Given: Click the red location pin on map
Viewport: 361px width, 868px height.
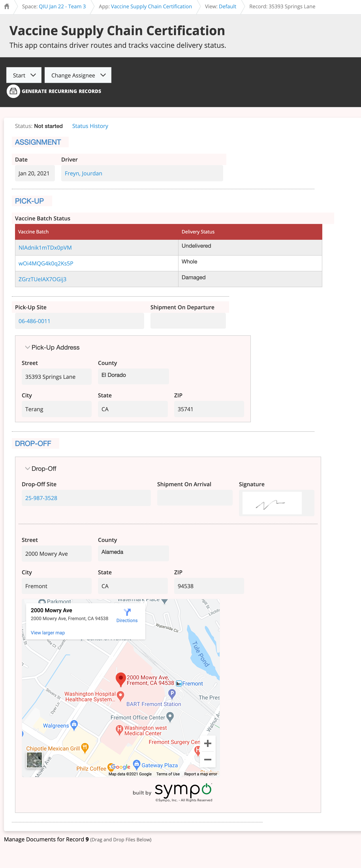Looking at the screenshot, I should (x=121, y=679).
